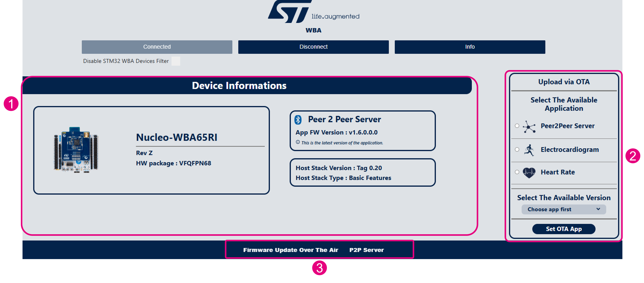Open the Choose app first version dropdown
The height and width of the screenshot is (283, 644).
click(563, 209)
